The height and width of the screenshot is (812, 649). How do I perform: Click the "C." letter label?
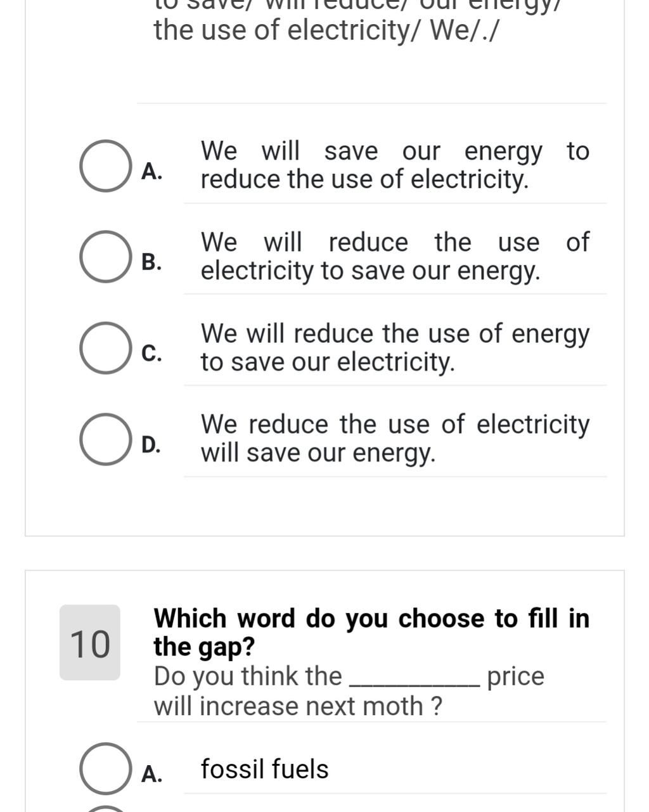(151, 353)
